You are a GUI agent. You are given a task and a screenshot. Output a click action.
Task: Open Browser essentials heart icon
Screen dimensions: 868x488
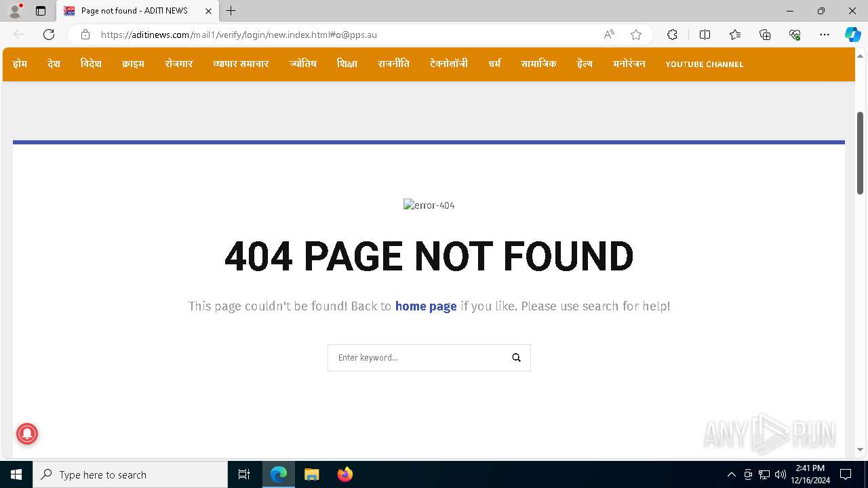(x=795, y=35)
